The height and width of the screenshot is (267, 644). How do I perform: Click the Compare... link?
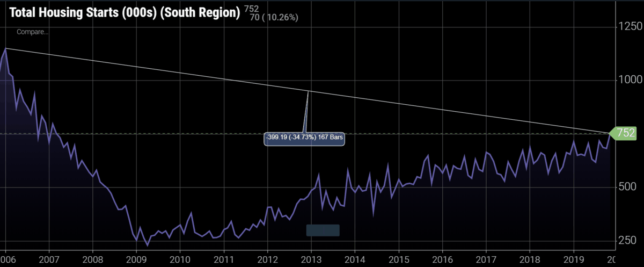32,32
